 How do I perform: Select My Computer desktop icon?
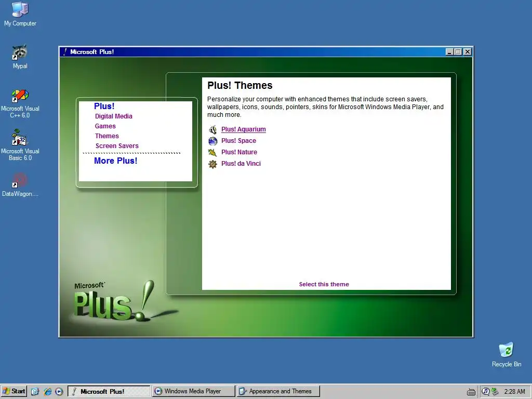point(20,14)
